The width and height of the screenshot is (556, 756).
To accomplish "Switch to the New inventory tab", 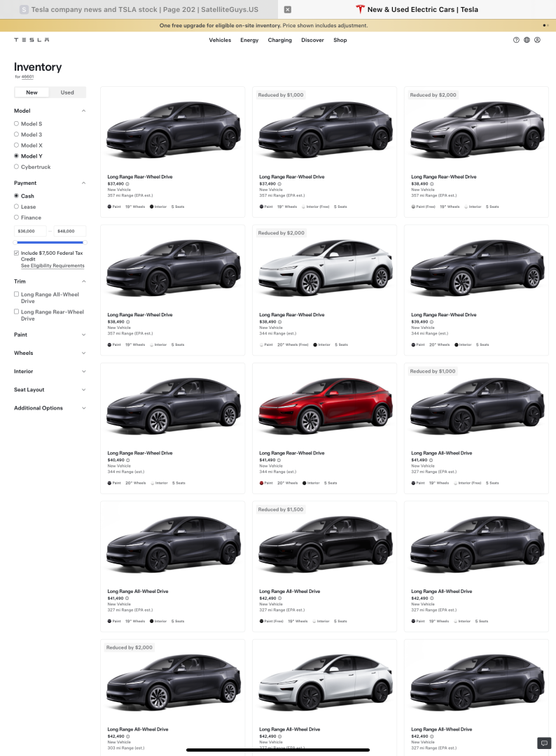I will click(x=32, y=92).
